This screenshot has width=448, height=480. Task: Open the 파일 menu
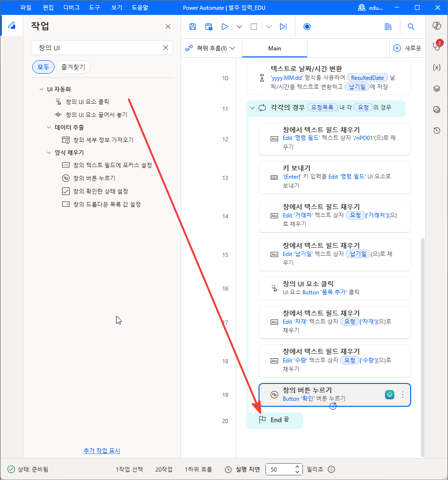click(26, 7)
